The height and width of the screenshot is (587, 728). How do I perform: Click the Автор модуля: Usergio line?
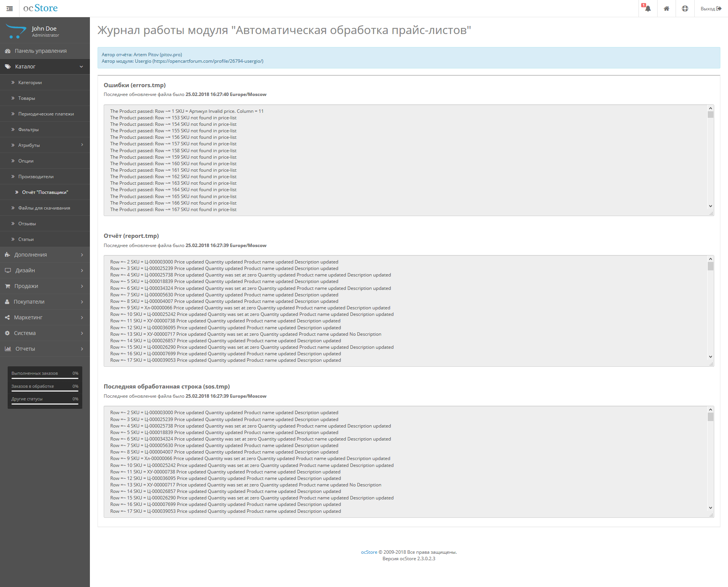tap(182, 61)
